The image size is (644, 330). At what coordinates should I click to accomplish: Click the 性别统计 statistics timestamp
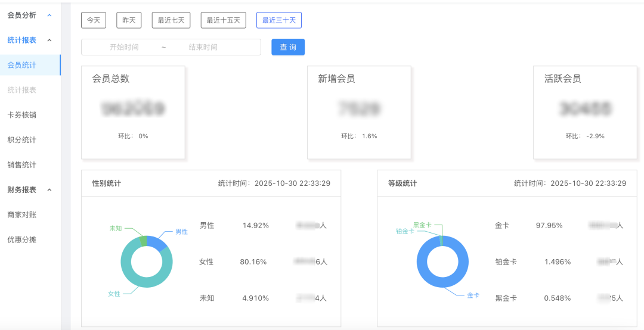[x=274, y=183]
